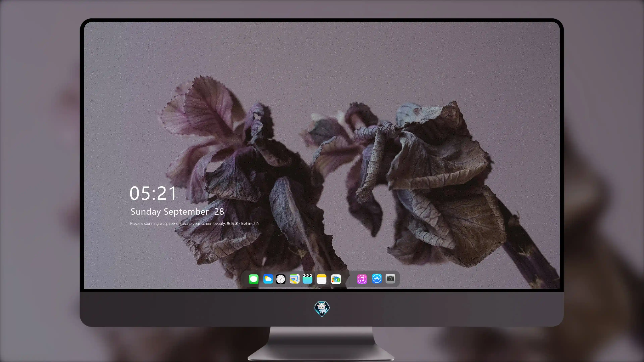Click the dragon mascot logo on monitor chin
The image size is (644, 362).
pos(322,309)
